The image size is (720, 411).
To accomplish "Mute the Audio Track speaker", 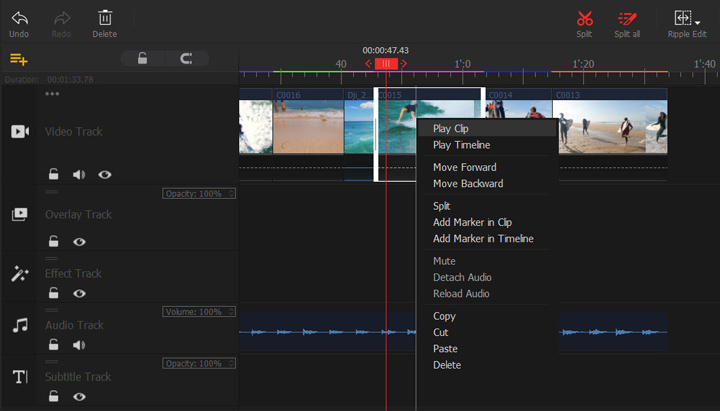I will click(79, 345).
